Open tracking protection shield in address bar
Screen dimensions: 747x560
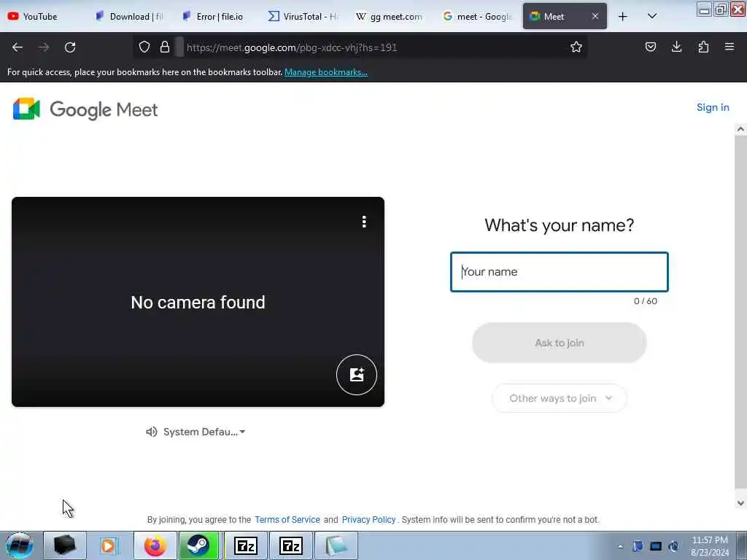point(144,47)
